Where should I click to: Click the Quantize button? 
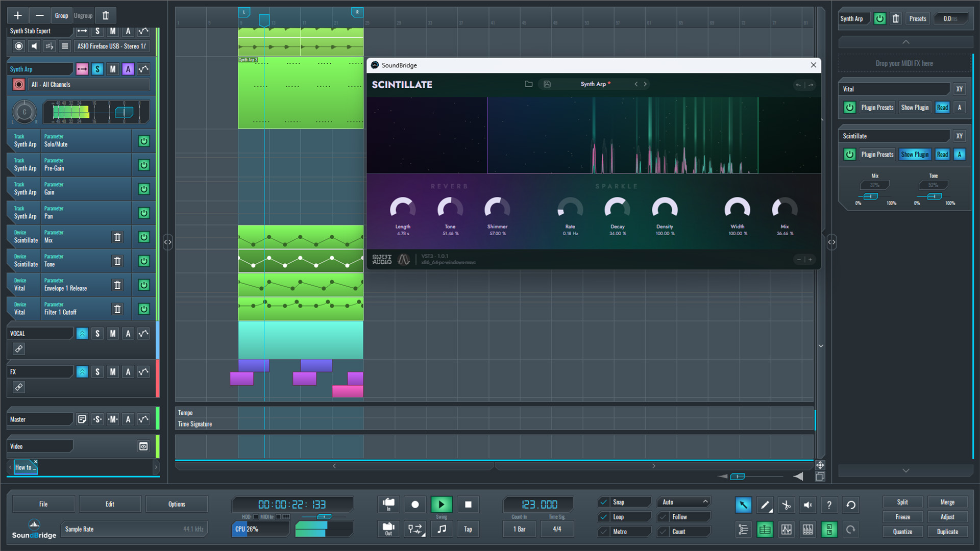902,532
